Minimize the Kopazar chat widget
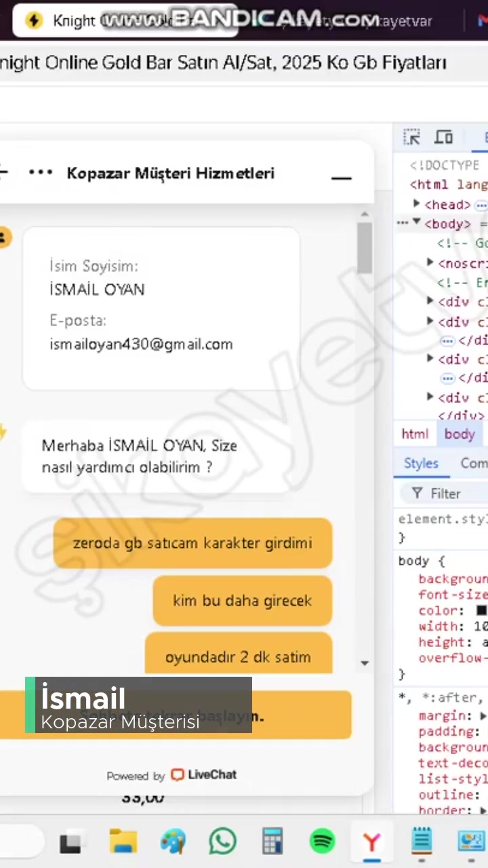The height and width of the screenshot is (868, 488). [x=341, y=178]
